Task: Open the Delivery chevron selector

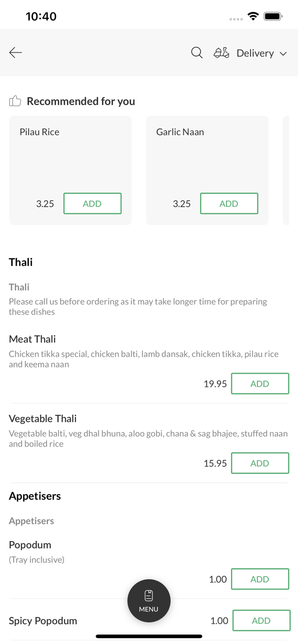Action: (x=284, y=54)
